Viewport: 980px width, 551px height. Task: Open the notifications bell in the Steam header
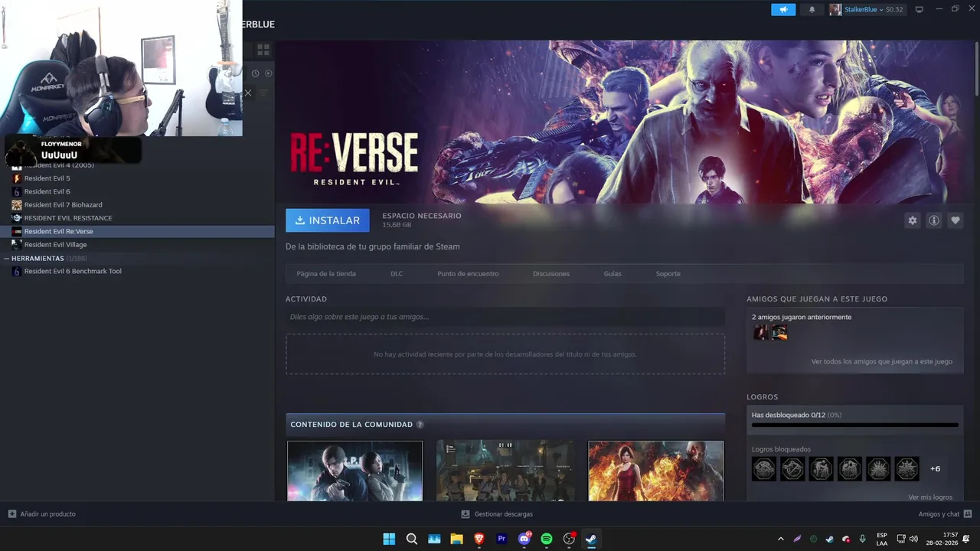pos(812,9)
